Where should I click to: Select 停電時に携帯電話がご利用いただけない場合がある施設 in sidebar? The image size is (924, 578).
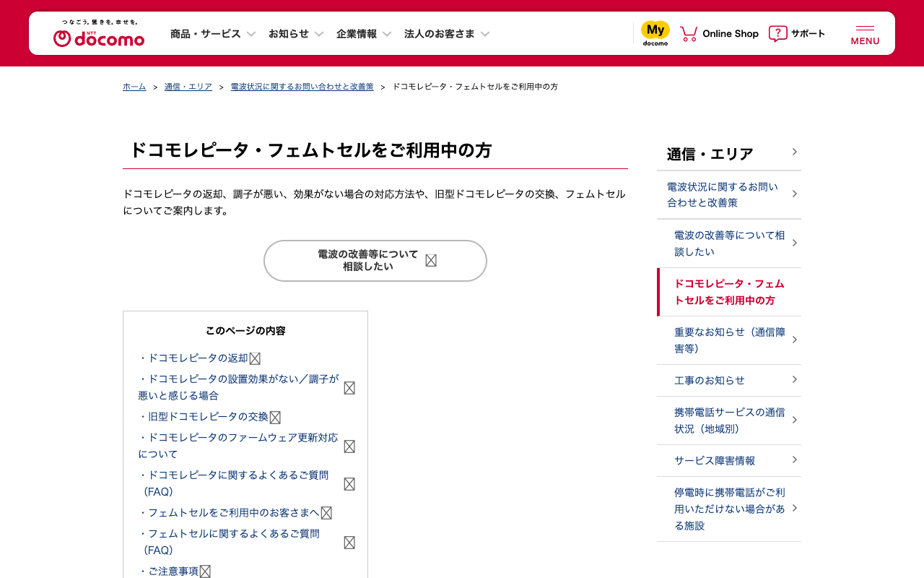pyautogui.click(x=729, y=509)
